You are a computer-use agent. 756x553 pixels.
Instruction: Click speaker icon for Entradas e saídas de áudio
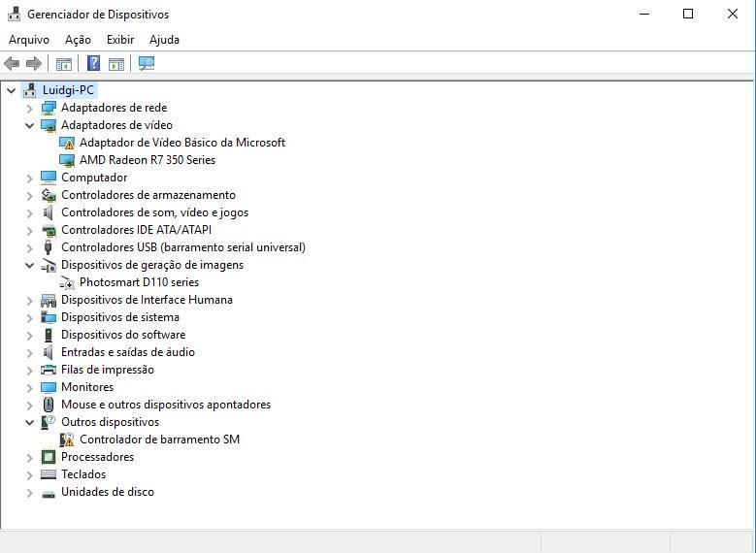click(x=48, y=352)
